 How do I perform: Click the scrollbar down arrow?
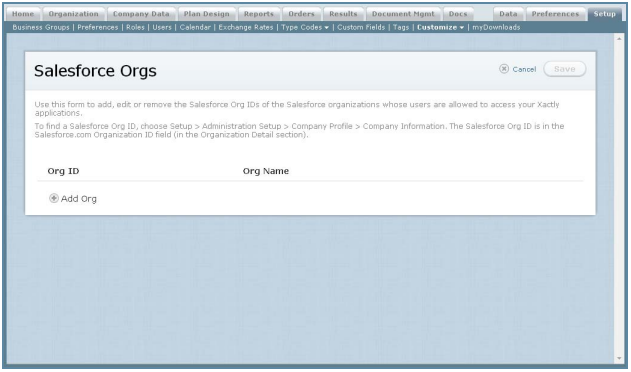619,358
